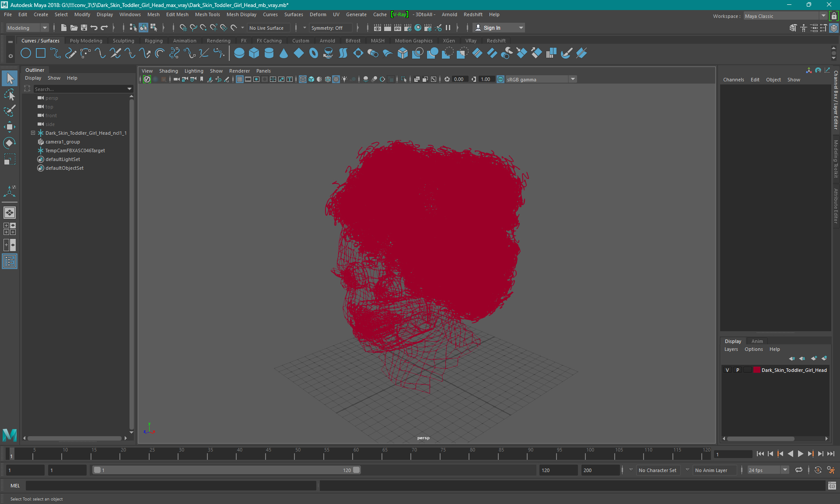Switch to the Anim layer tab
840x504 pixels.
[x=757, y=341]
